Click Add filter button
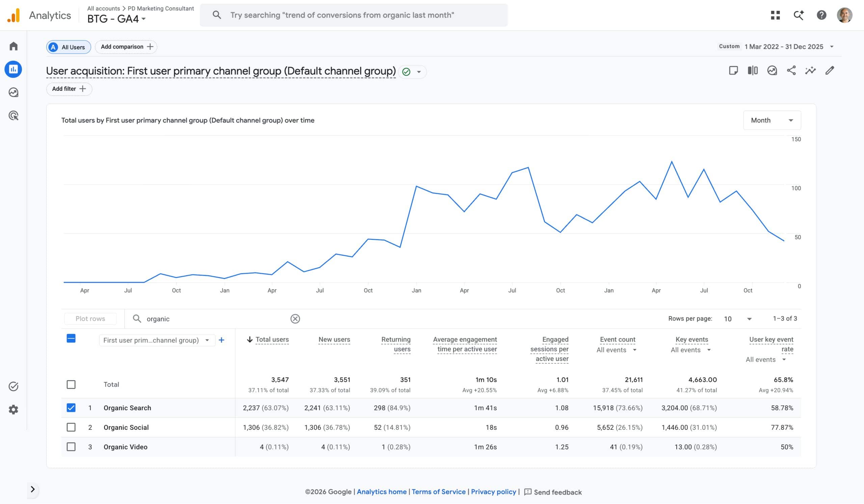864x504 pixels. click(x=69, y=89)
